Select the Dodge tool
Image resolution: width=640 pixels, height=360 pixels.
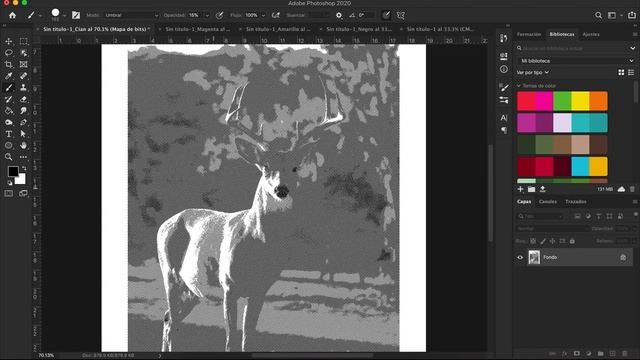click(9, 122)
